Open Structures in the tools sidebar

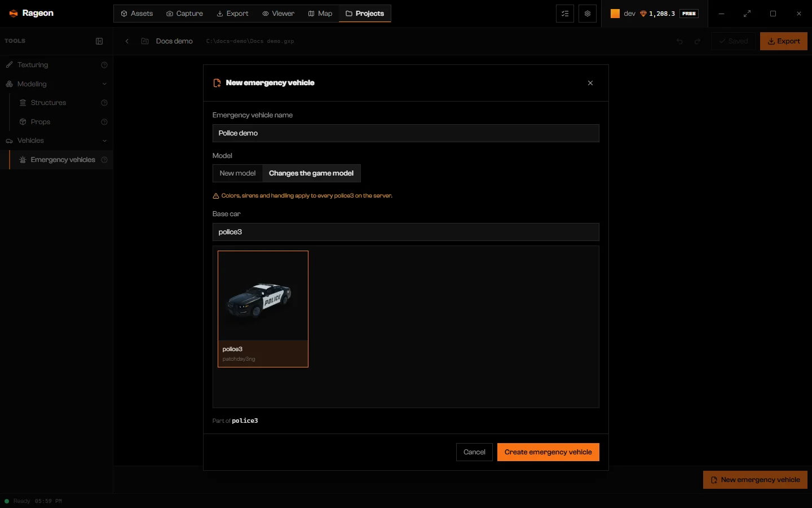coord(48,103)
